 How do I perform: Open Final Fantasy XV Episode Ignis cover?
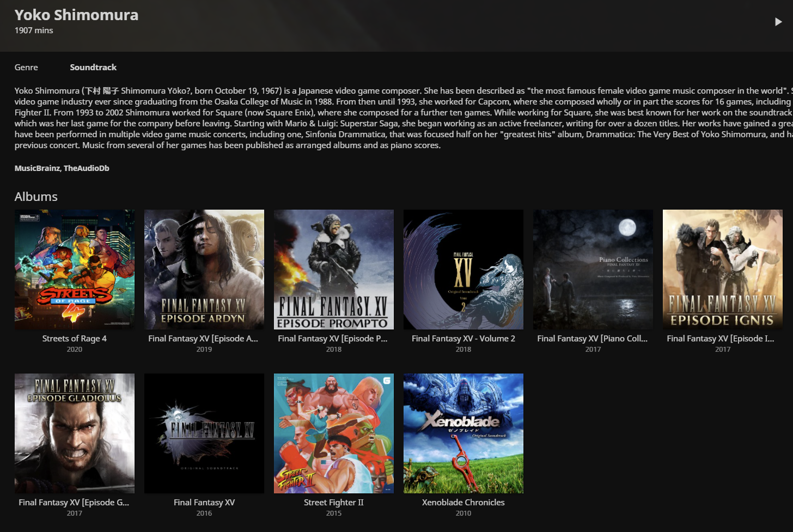723,270
